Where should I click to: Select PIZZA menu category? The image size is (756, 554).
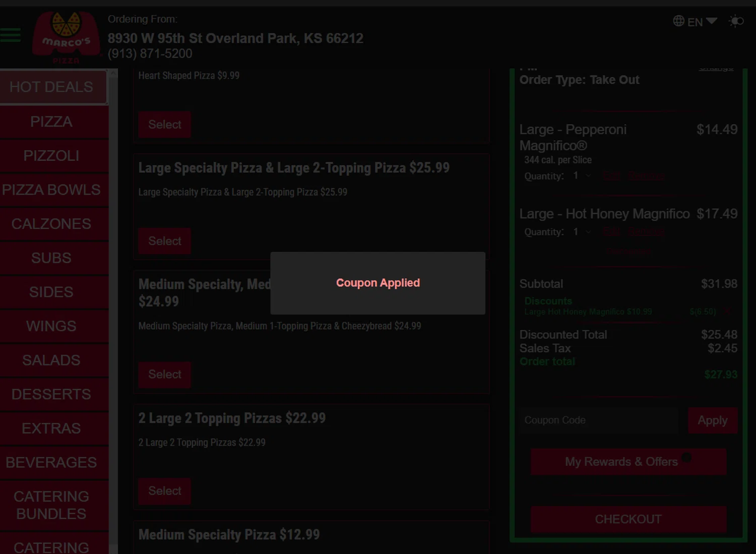tap(54, 121)
